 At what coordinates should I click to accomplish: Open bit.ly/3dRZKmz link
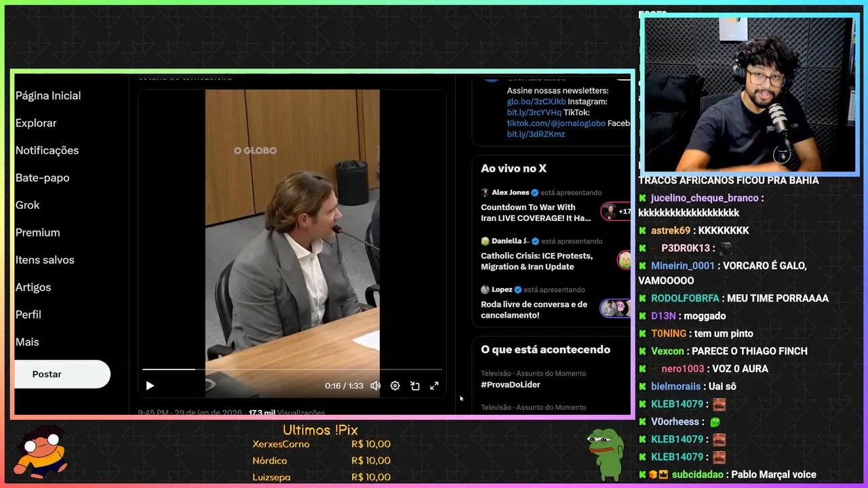point(536,134)
